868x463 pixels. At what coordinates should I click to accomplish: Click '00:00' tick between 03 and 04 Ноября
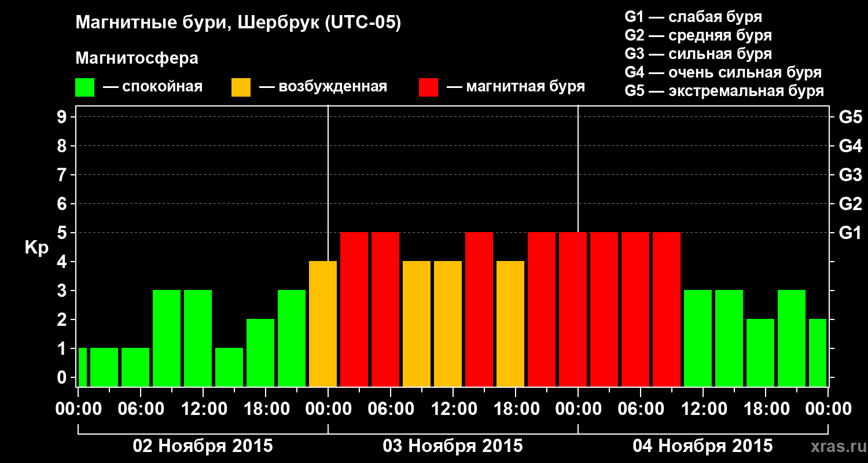pyautogui.click(x=578, y=409)
